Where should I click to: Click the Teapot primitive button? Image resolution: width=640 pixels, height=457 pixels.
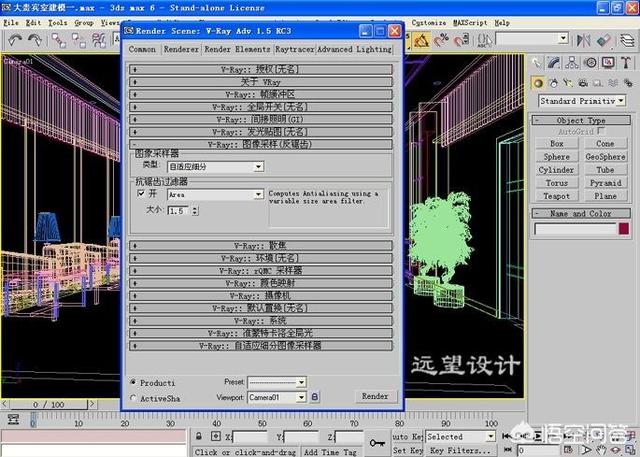(557, 196)
